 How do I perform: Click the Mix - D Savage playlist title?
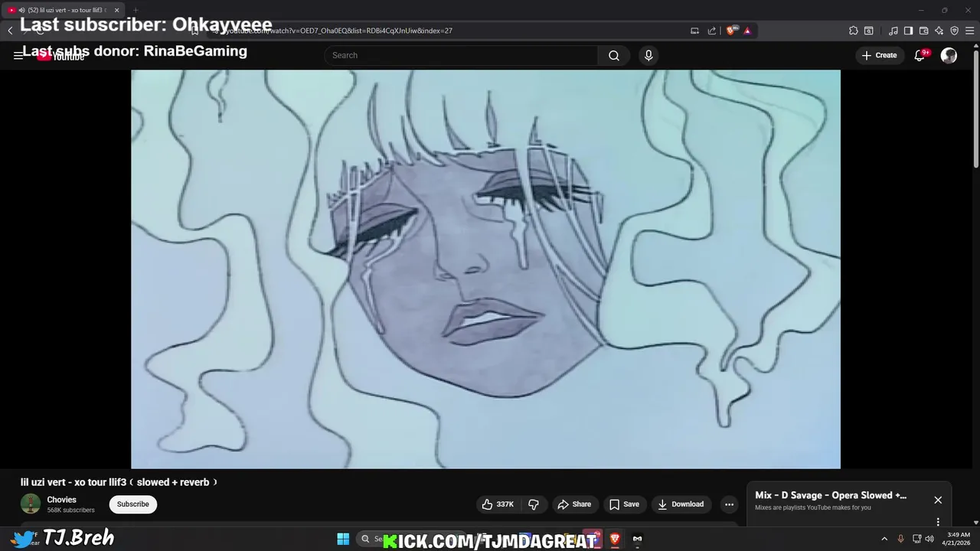[831, 495]
